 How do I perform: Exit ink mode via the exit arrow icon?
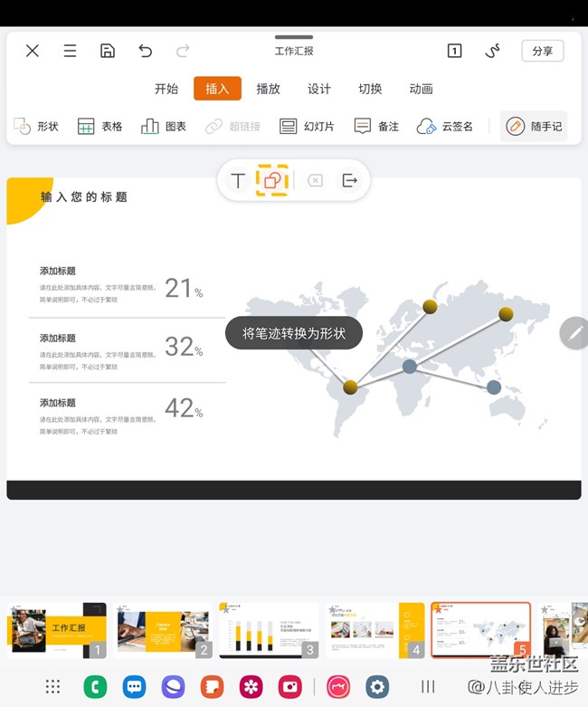coord(350,181)
